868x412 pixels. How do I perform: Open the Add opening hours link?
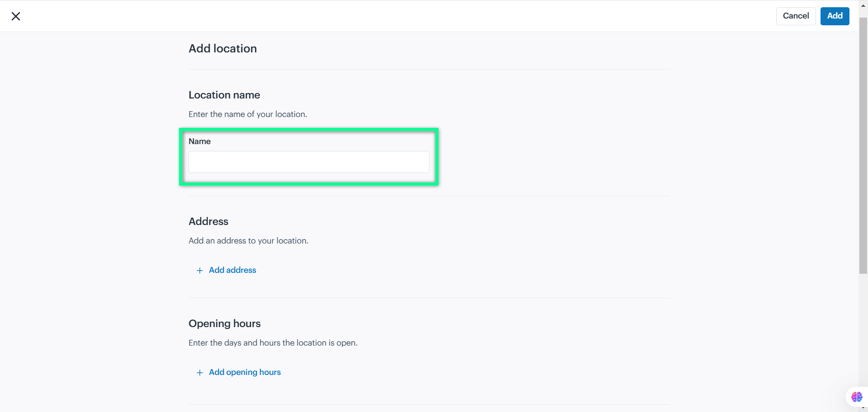(x=239, y=372)
